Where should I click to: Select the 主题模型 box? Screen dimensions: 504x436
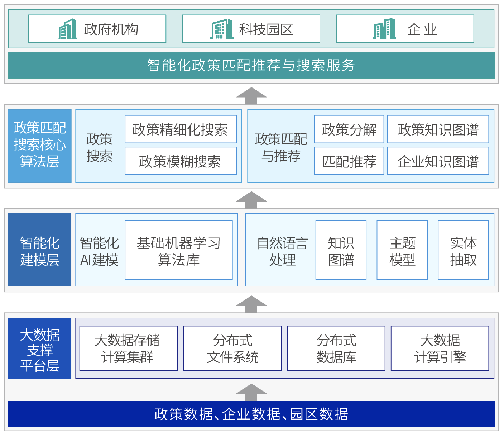tap(402, 250)
